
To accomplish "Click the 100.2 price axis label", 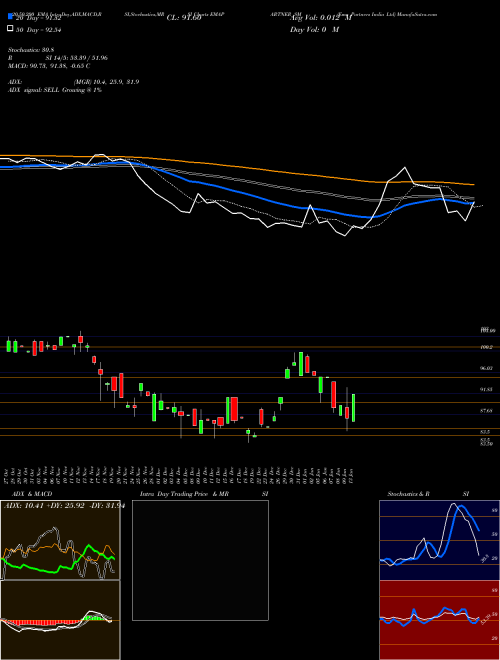I will click(x=487, y=347).
